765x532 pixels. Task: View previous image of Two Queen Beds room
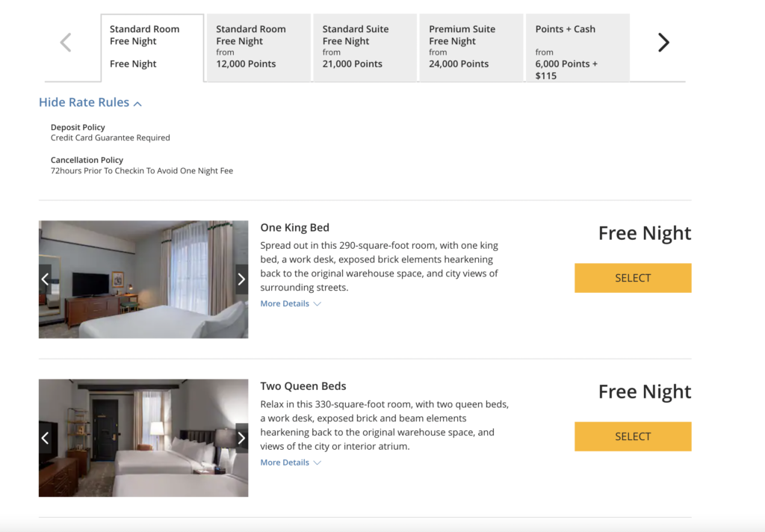point(46,438)
